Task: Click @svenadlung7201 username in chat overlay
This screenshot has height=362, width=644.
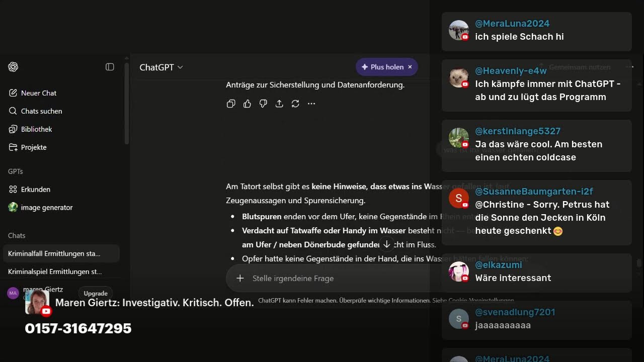Action: (515, 312)
